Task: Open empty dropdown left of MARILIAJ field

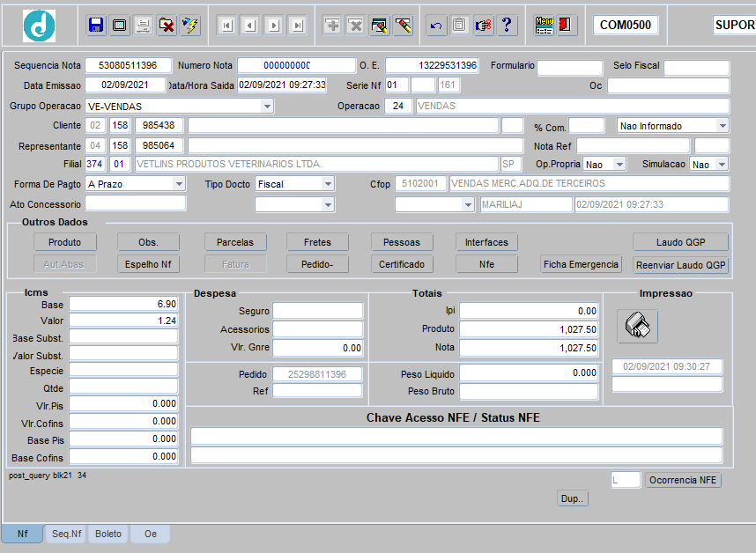Action: tap(468, 204)
